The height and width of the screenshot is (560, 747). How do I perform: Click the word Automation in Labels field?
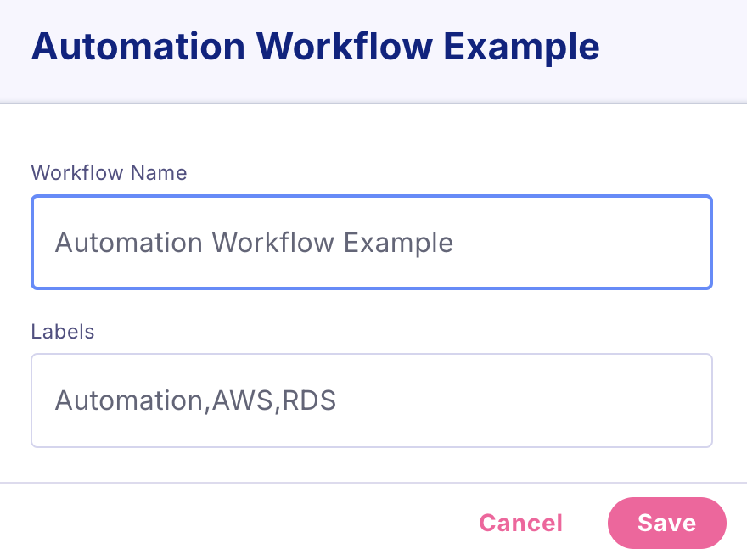129,400
